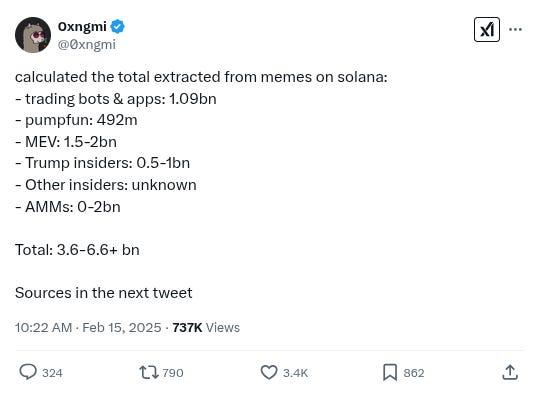
Task: Click the share upload arrow icon
Action: click(510, 372)
